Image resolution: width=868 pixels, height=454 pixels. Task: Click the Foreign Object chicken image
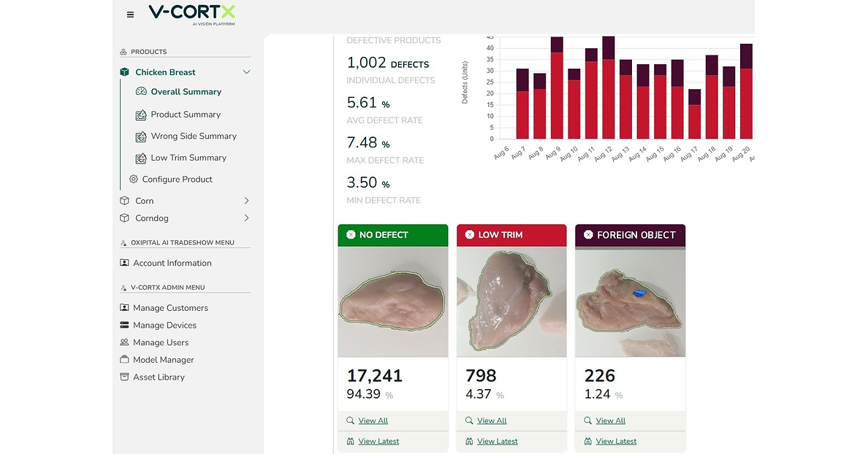[631, 301]
